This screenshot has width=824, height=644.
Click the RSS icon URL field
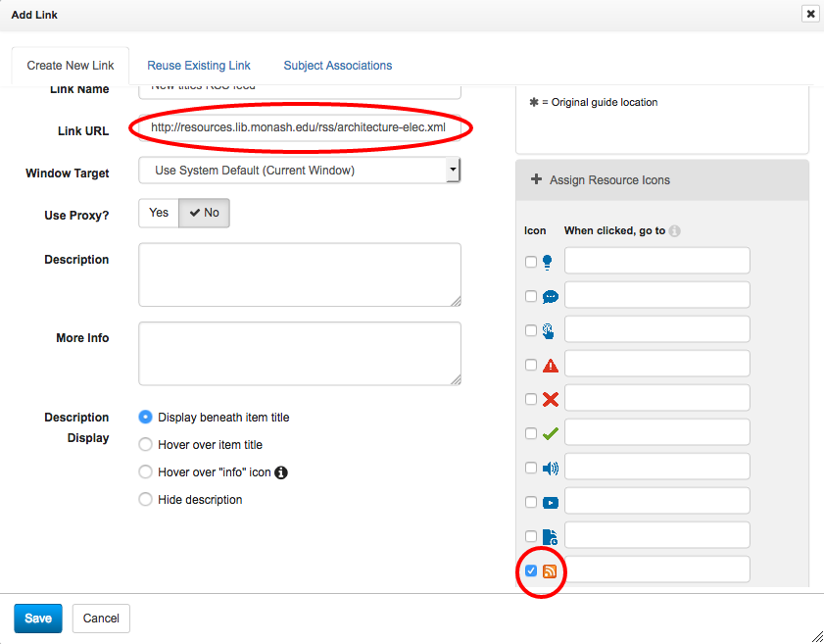656,569
